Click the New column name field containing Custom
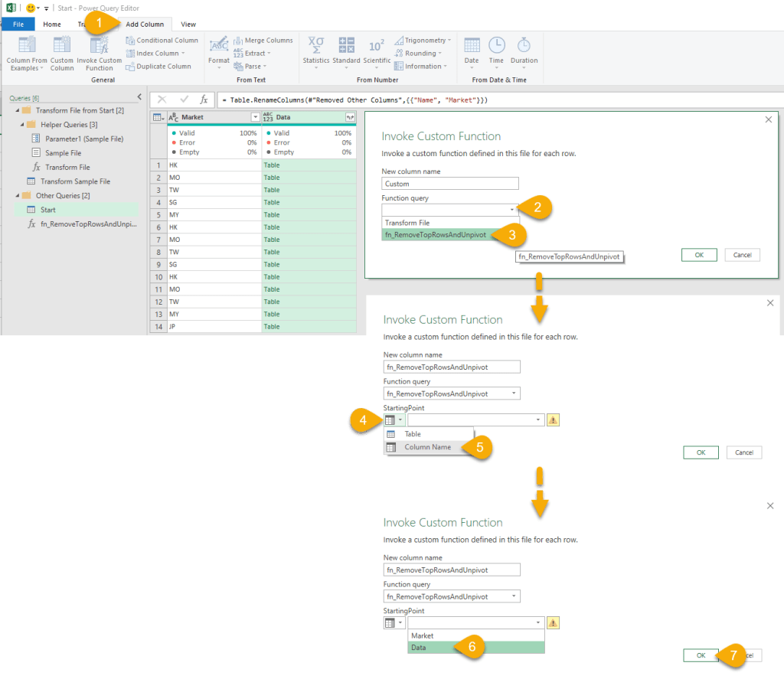The width and height of the screenshot is (784, 679). [x=450, y=184]
